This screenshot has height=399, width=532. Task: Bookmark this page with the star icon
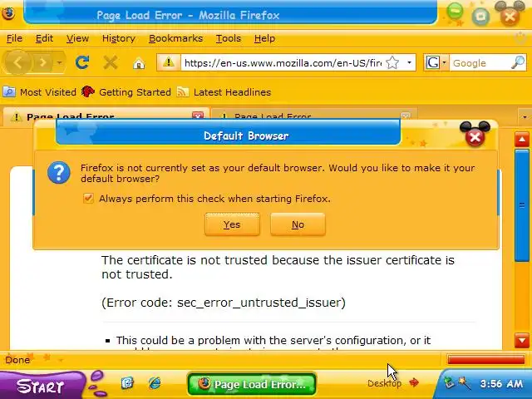pos(392,63)
